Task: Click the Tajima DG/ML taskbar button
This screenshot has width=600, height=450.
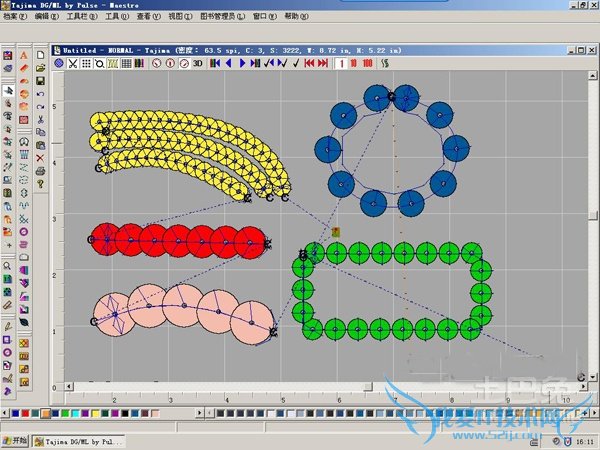Action: tap(78, 442)
